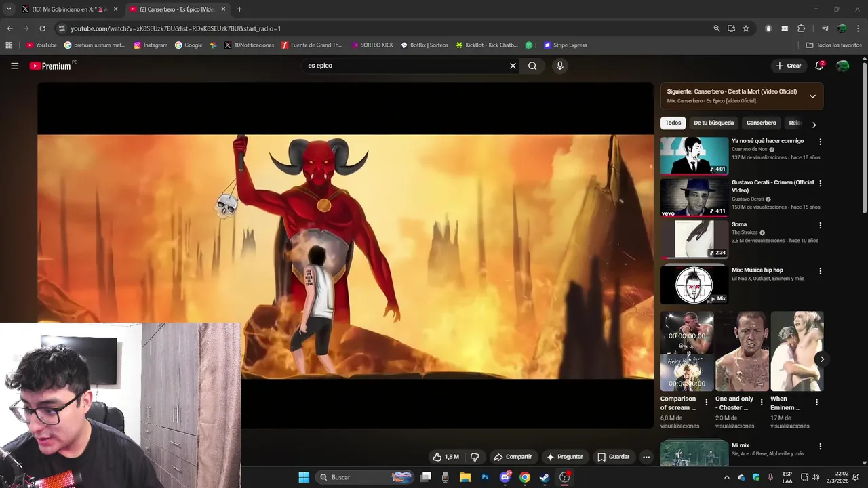
Task: Select the De tu búsqueda chip
Action: [x=713, y=123]
